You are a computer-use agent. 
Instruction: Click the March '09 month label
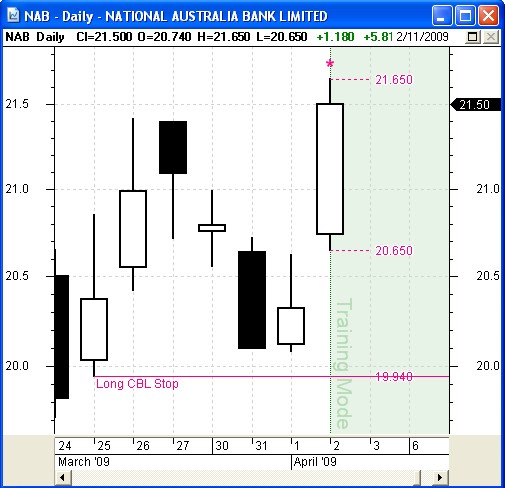point(84,462)
